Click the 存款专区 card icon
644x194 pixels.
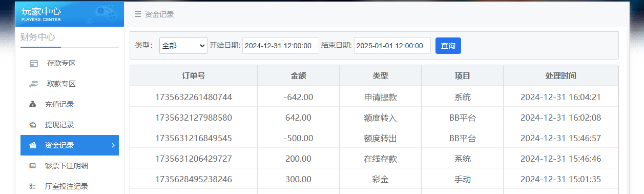pos(34,64)
